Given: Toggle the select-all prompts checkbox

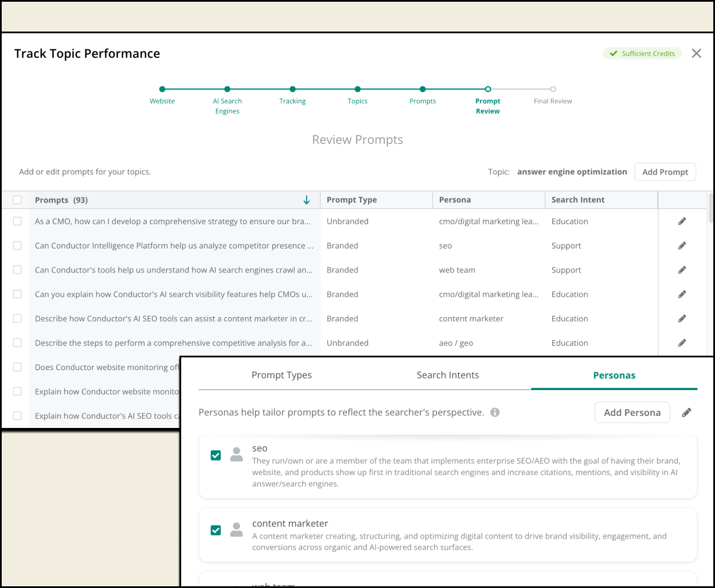Looking at the screenshot, I should [x=17, y=200].
